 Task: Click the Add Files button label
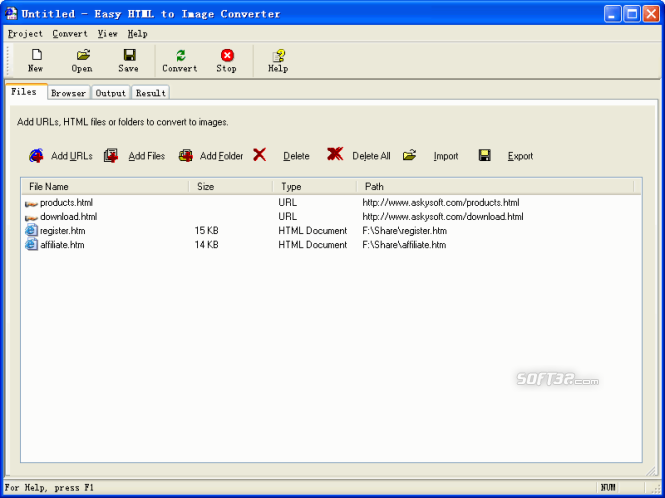(147, 156)
